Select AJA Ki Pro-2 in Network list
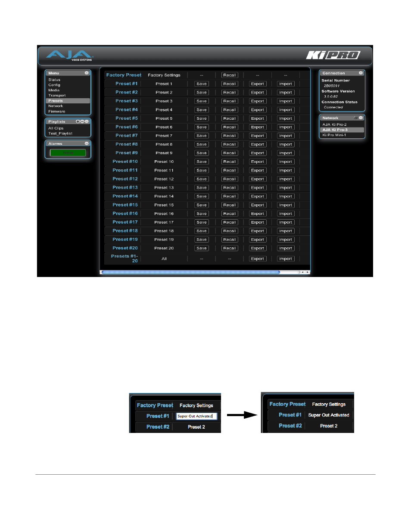This screenshot has width=411, height=532. pyautogui.click(x=335, y=124)
